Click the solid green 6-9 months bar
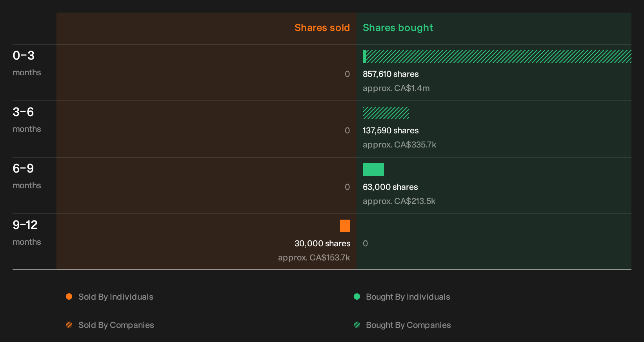Image resolution: width=644 pixels, height=342 pixels. point(373,169)
